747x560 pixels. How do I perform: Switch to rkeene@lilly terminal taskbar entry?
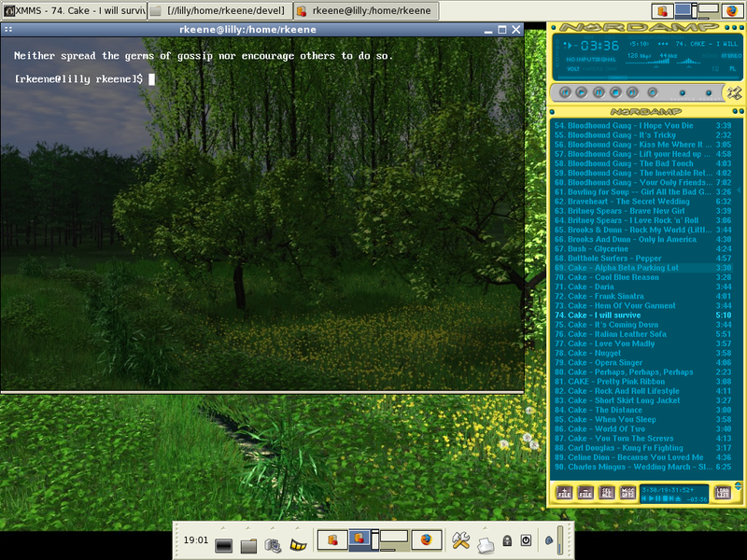point(365,10)
